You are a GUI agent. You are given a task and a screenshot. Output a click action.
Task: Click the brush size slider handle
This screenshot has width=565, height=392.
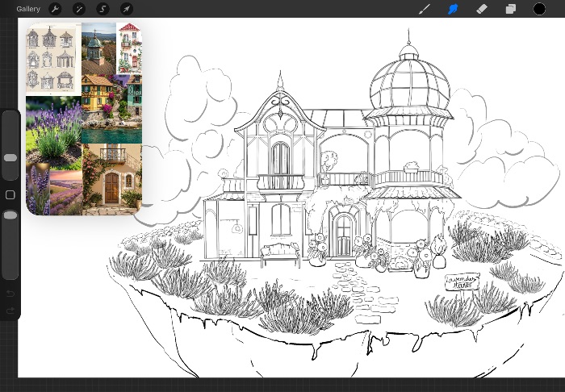[10, 157]
